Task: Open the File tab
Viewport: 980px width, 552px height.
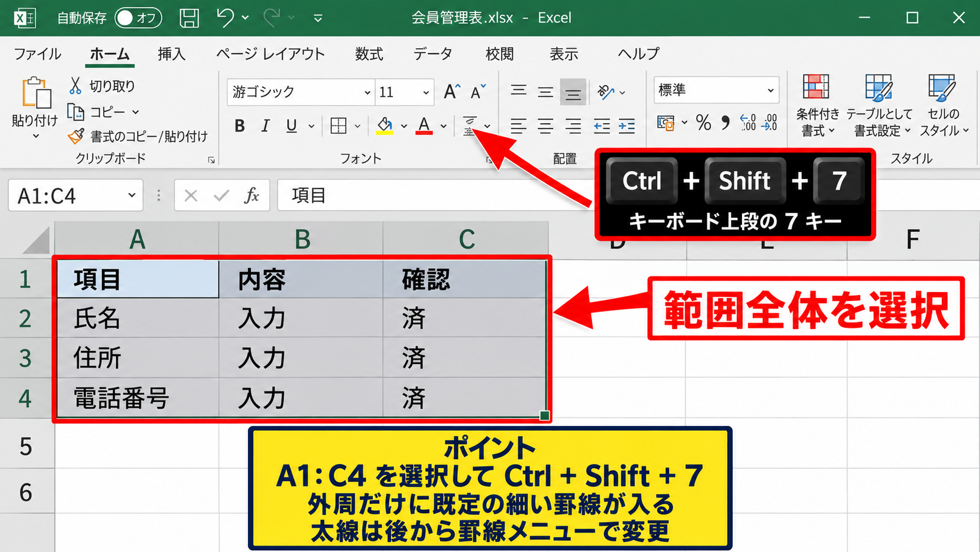Action: tap(38, 54)
